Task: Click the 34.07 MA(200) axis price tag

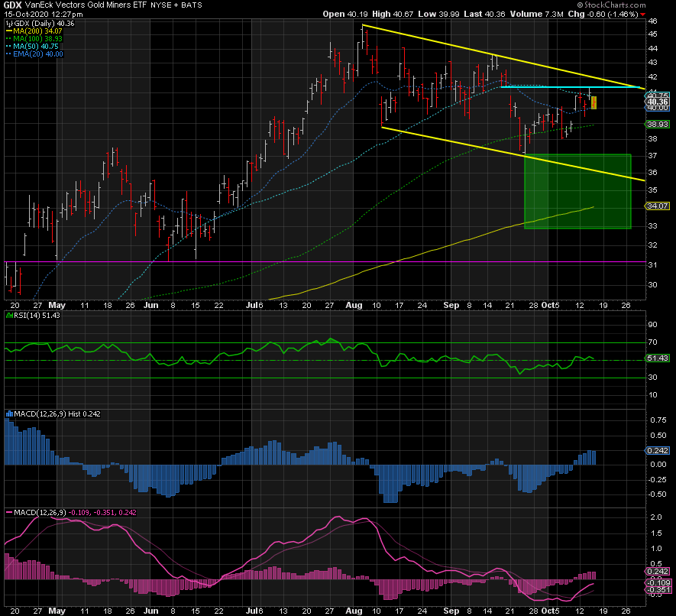Action: [658, 206]
